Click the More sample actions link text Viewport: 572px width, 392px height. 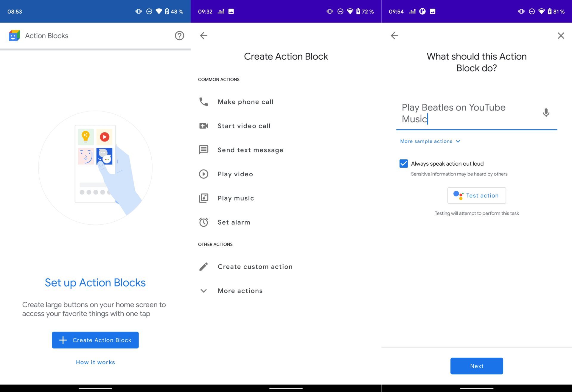426,141
